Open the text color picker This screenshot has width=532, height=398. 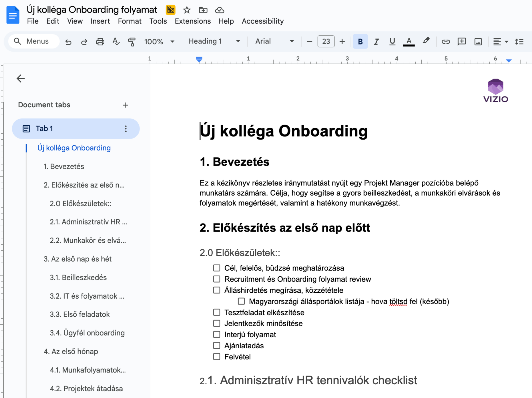coord(409,41)
